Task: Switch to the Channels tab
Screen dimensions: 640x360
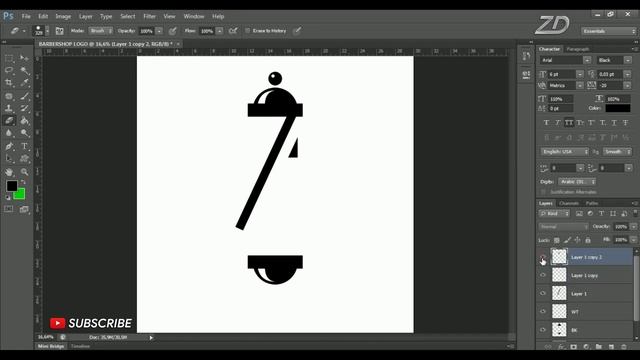Action: click(569, 203)
